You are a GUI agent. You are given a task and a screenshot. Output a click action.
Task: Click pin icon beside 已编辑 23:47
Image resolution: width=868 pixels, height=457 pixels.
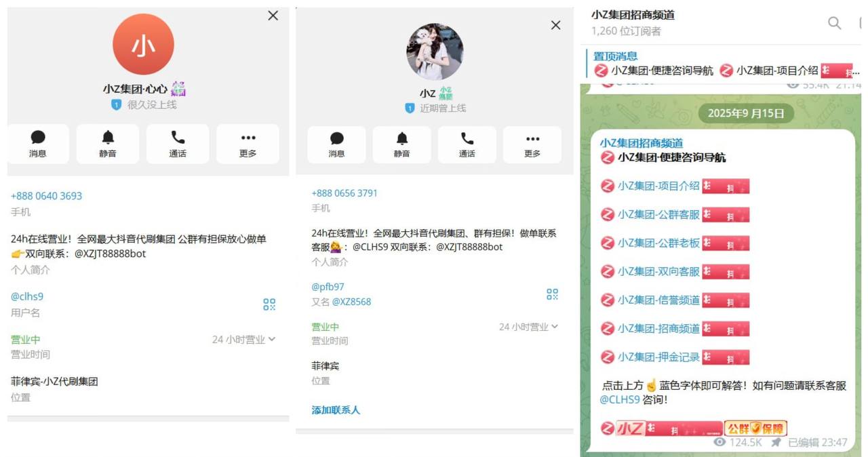(776, 442)
